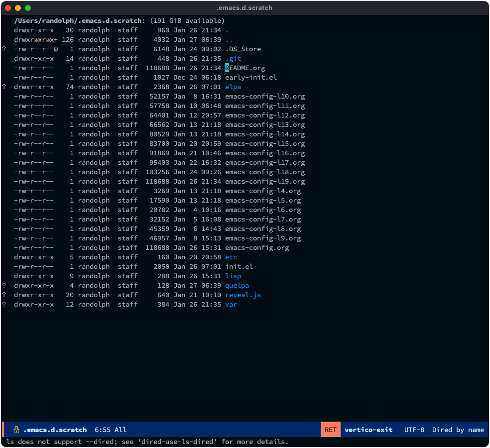This screenshot has height=448, width=490.
Task: Minimize the window with yellow button
Action: [18, 8]
